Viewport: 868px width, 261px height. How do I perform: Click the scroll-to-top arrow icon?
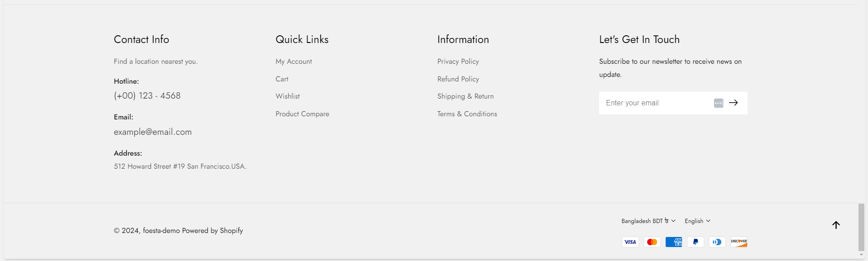point(836,225)
